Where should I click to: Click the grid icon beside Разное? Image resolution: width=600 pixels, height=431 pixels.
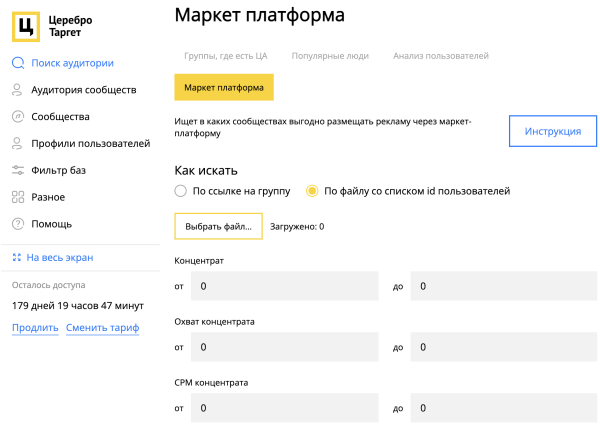click(x=18, y=197)
